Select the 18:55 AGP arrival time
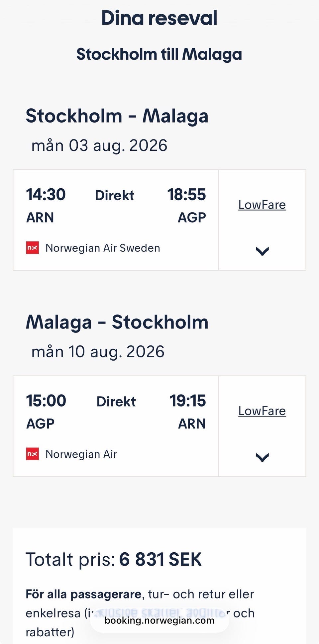 (186, 195)
